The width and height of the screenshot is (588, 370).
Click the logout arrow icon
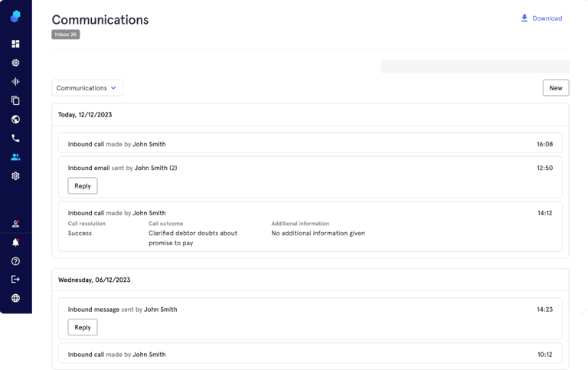click(x=15, y=280)
